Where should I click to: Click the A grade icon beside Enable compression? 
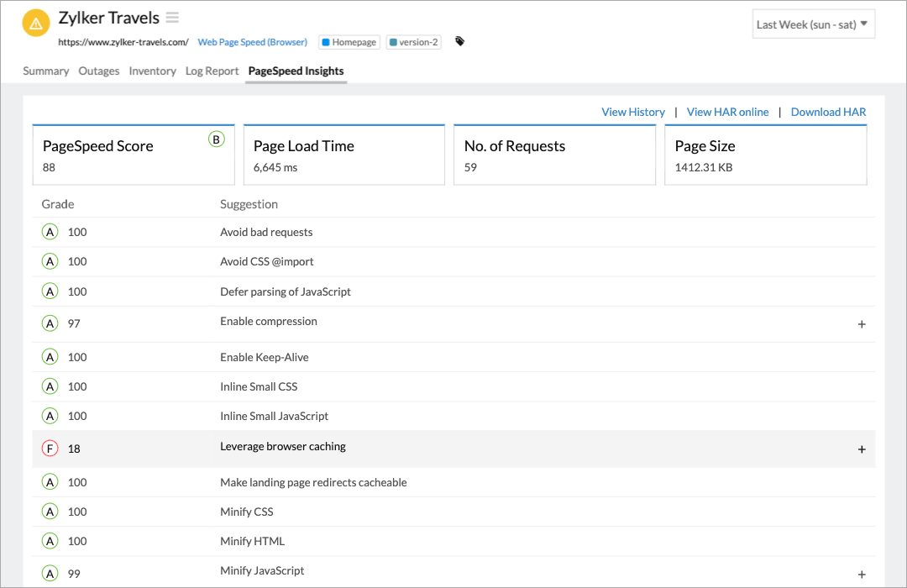(x=50, y=323)
